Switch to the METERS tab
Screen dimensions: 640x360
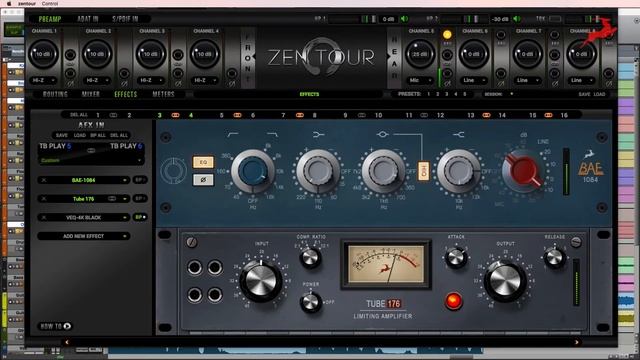(x=163, y=94)
